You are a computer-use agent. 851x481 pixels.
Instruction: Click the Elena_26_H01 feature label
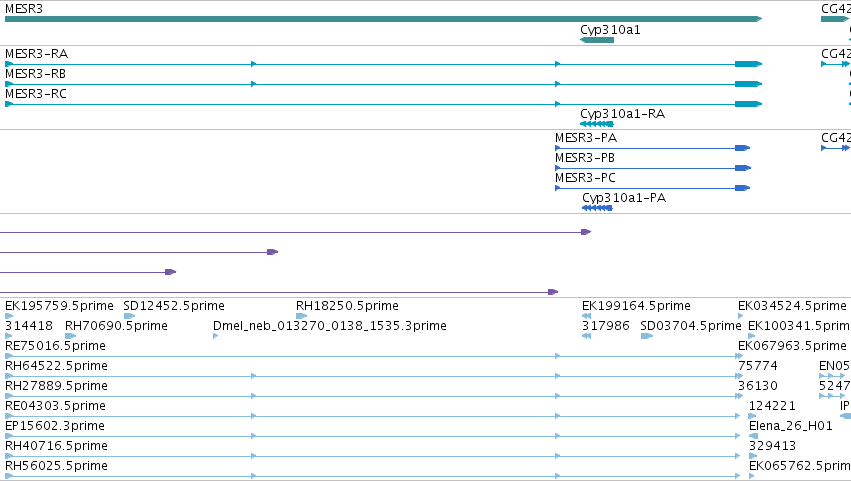tap(790, 426)
